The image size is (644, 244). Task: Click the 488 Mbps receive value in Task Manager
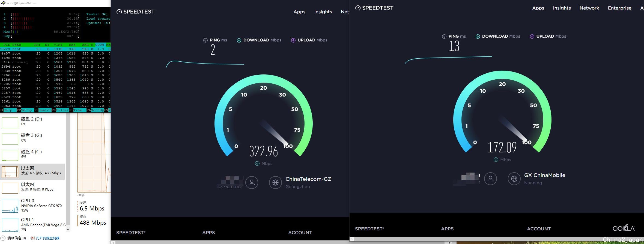93,223
